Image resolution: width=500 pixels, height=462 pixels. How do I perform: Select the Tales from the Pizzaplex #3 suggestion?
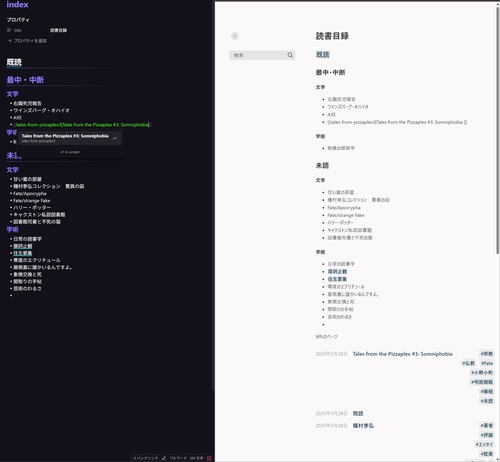69,138
